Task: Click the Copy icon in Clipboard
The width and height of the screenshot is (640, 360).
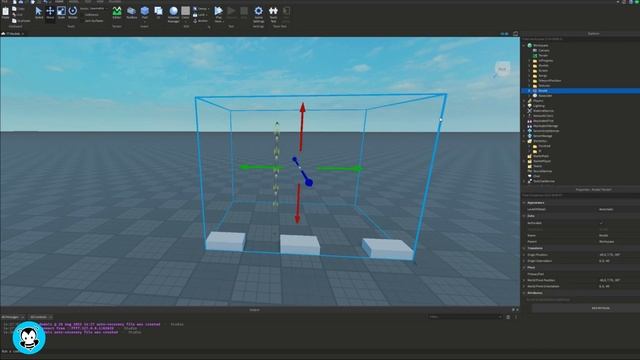Action: (x=14, y=9)
